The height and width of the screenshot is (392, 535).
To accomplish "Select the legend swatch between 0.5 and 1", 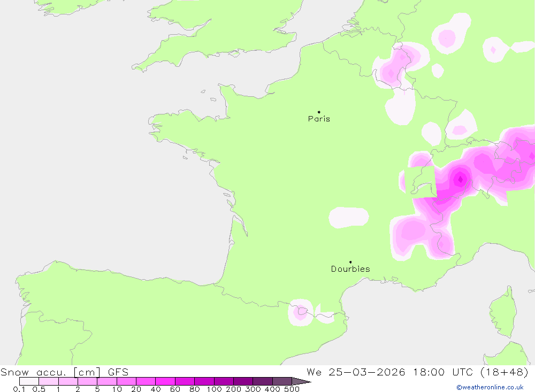I will pyautogui.click(x=49, y=381).
